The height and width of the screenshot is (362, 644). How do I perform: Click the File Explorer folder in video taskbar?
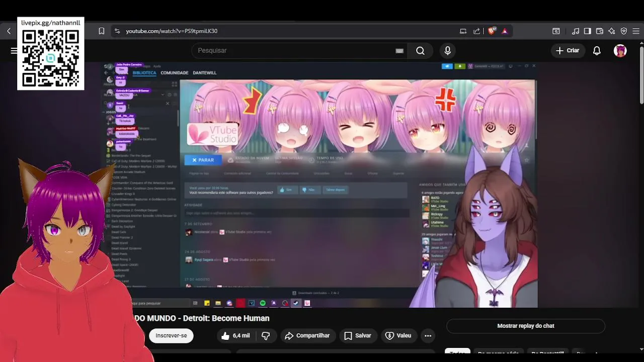(217, 303)
